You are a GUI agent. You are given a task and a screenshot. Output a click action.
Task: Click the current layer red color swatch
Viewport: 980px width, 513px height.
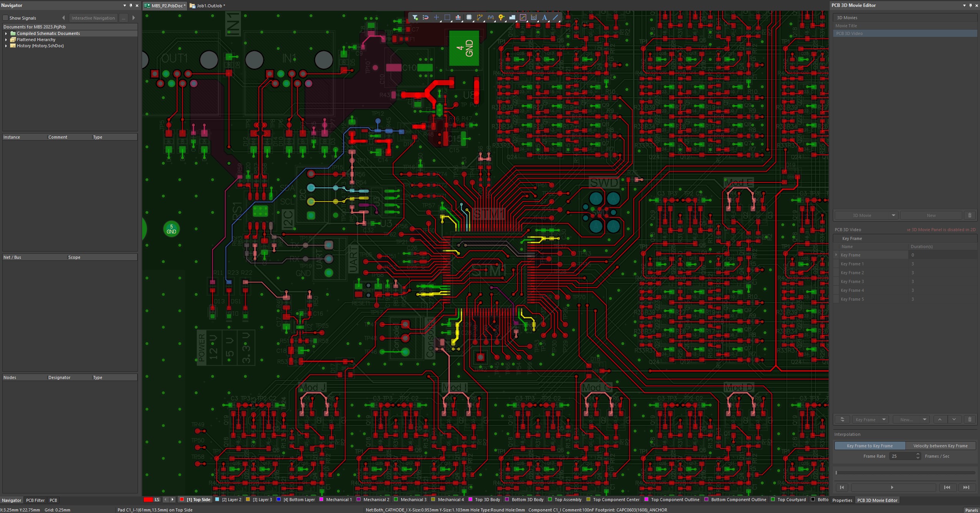(148, 500)
